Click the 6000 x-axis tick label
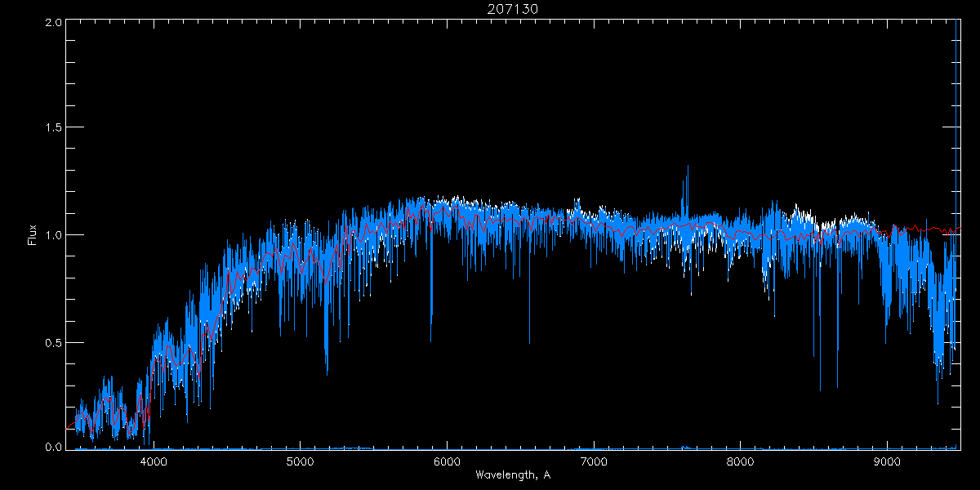The width and height of the screenshot is (980, 490). tap(447, 460)
